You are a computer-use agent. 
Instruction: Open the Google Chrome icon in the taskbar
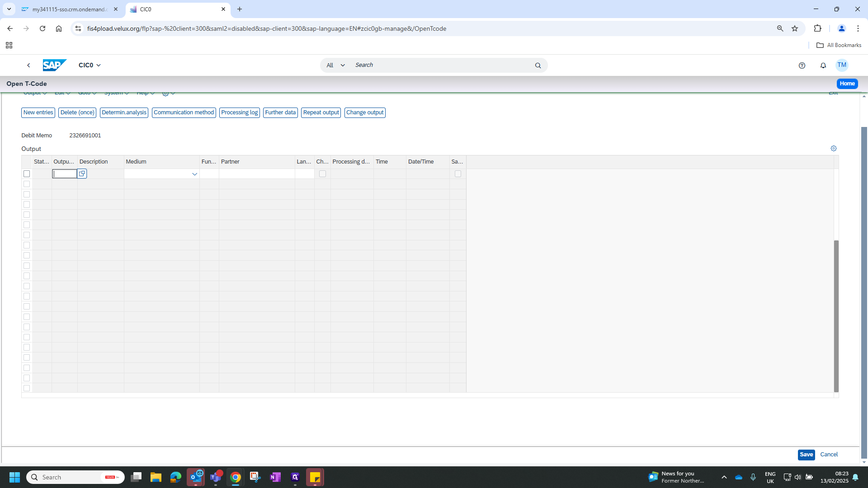pos(236,477)
